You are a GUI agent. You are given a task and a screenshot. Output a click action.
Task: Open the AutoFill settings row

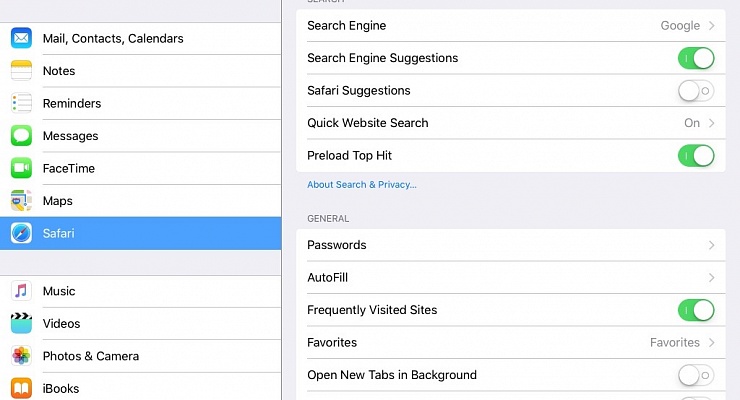tap(510, 277)
